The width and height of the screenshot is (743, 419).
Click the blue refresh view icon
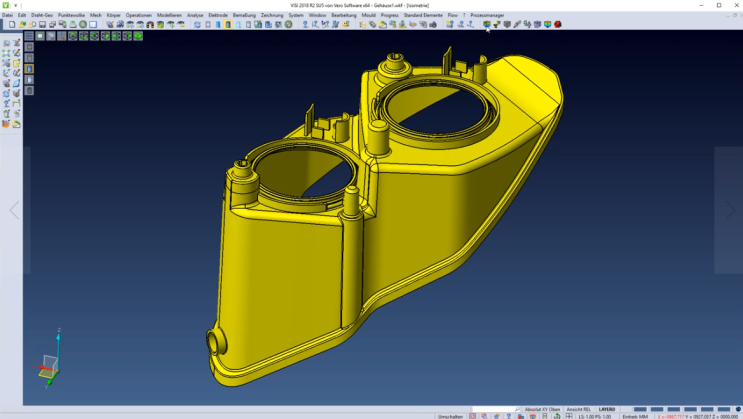pos(197,24)
